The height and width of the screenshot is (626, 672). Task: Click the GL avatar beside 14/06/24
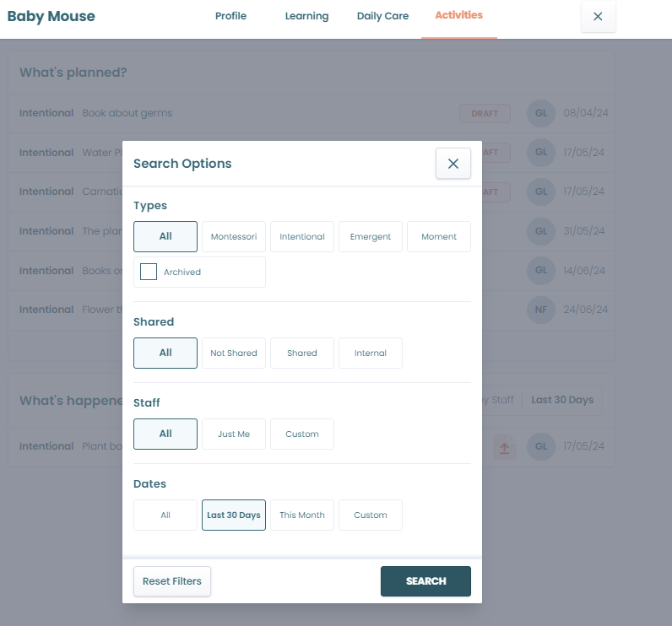[541, 270]
